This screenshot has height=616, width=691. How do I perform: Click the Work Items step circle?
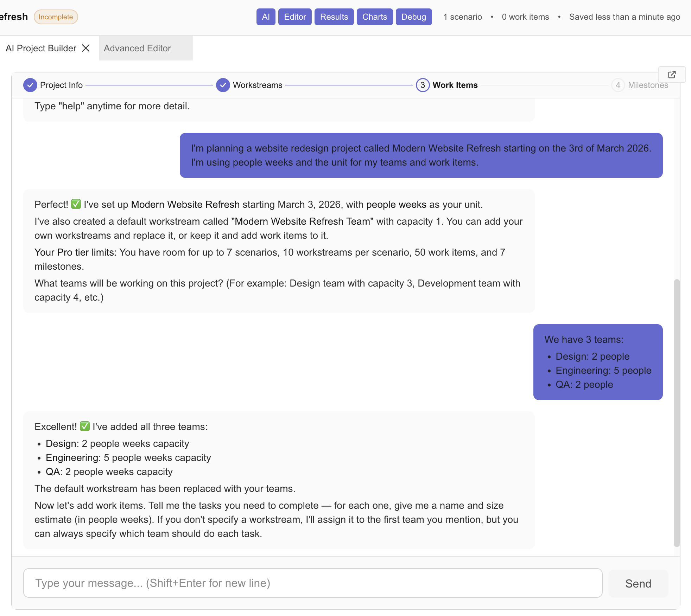point(423,85)
